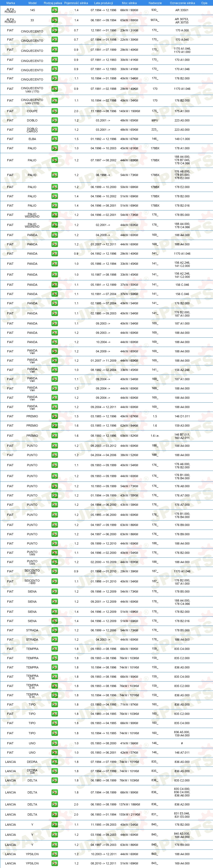The width and height of the screenshot is (213, 868).
Task: Click production years 08.2010 -> 12.2011
Action: (103, 863)
